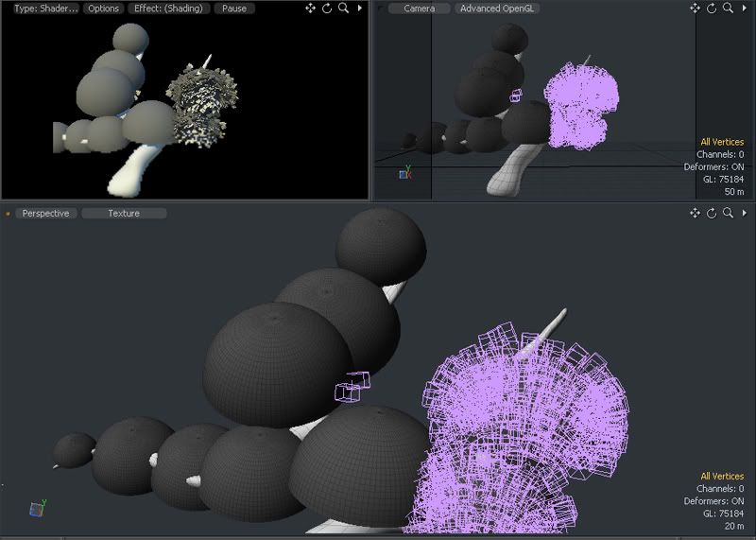The image size is (756, 540).
Task: Toggle the Camera viewport's corner indicator dot
Action: tap(381, 9)
